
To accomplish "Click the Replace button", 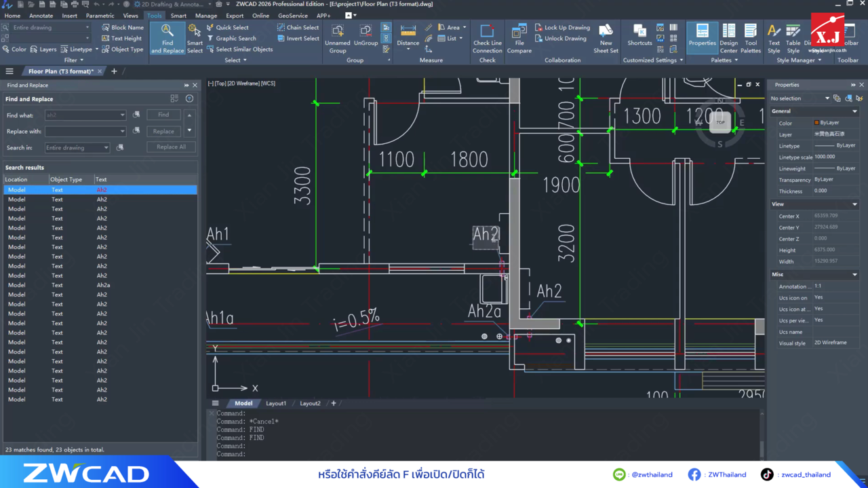I will tap(163, 131).
